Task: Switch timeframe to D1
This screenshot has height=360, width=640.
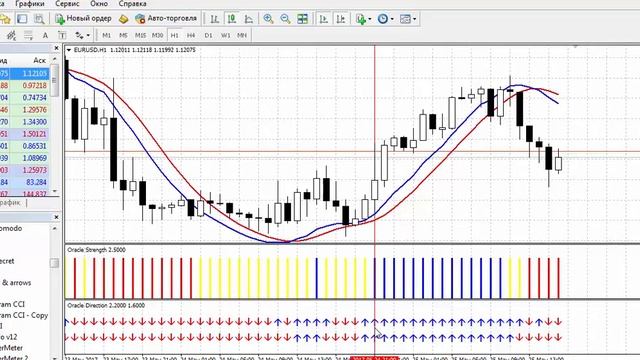Action: click(209, 36)
